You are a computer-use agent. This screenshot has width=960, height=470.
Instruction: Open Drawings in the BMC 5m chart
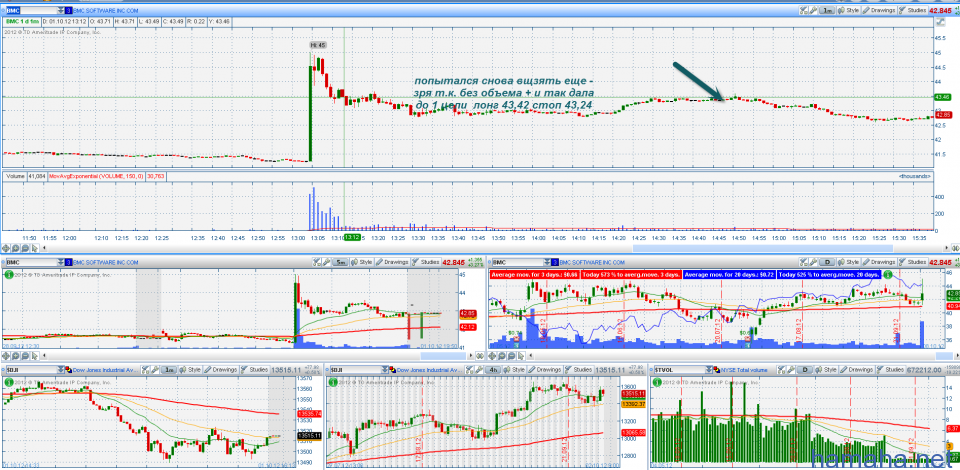click(x=392, y=262)
